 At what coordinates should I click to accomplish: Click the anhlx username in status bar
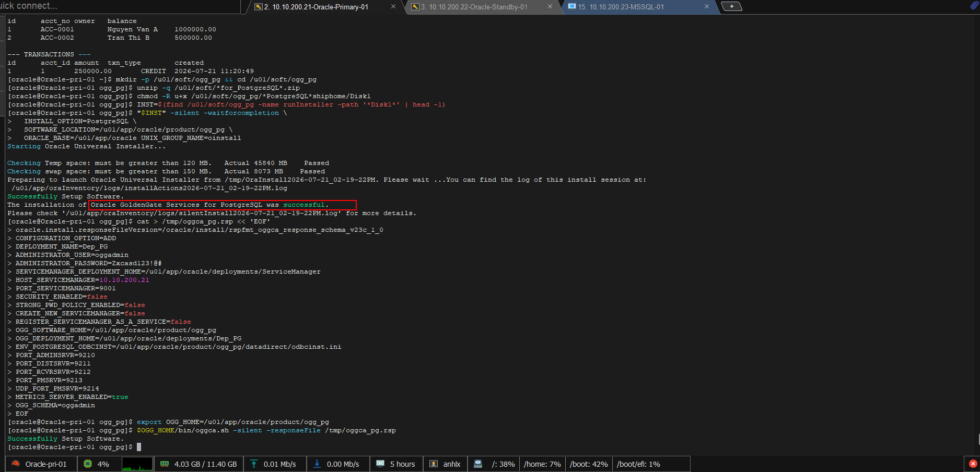(x=452, y=464)
